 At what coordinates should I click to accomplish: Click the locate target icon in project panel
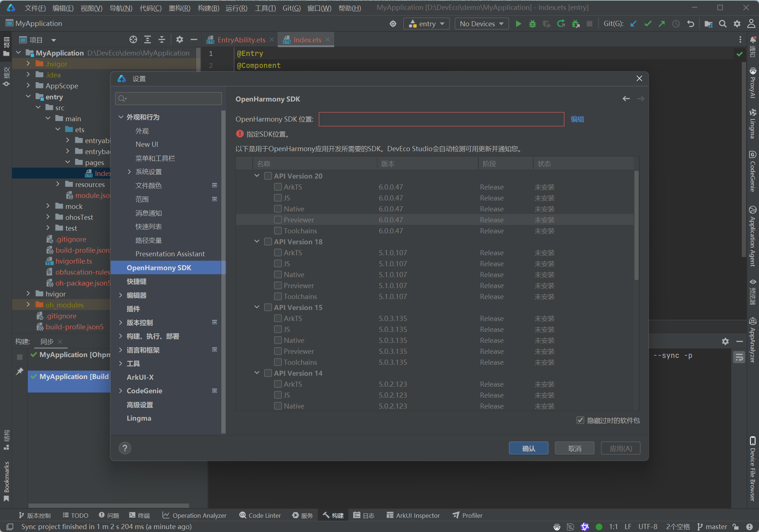coord(133,39)
